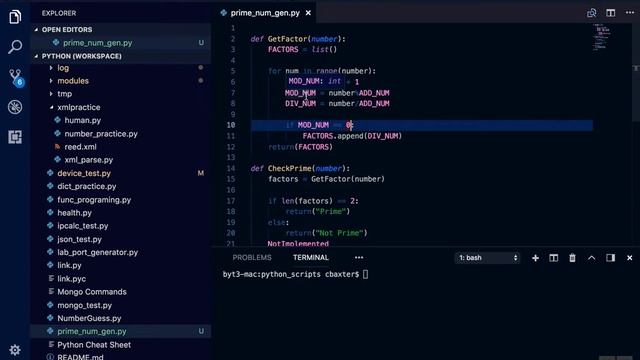Open health.py file
This screenshot has height=360, width=640.
[x=74, y=213]
